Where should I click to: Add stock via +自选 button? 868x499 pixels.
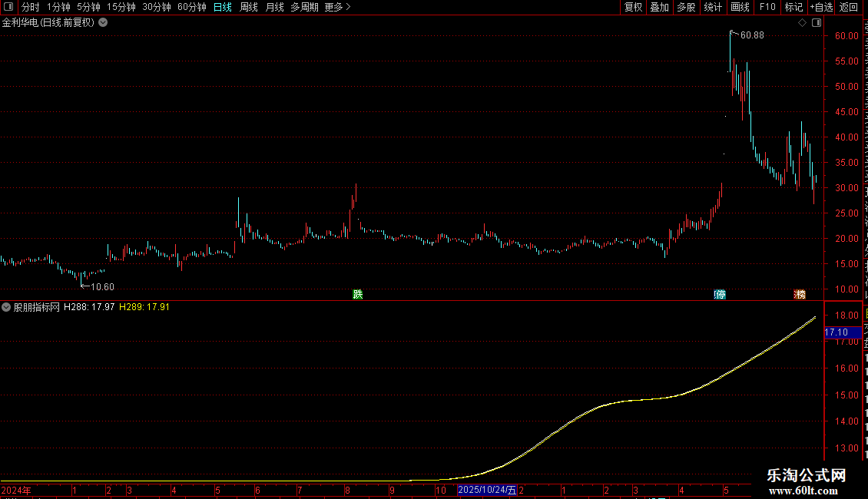[821, 7]
